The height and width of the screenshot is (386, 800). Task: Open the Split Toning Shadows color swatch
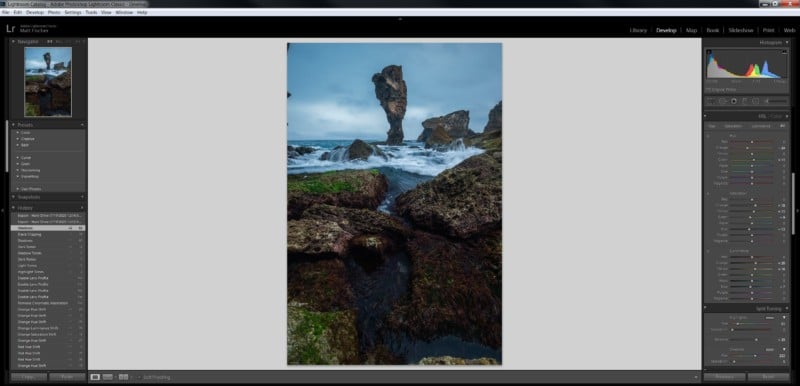pyautogui.click(x=770, y=349)
